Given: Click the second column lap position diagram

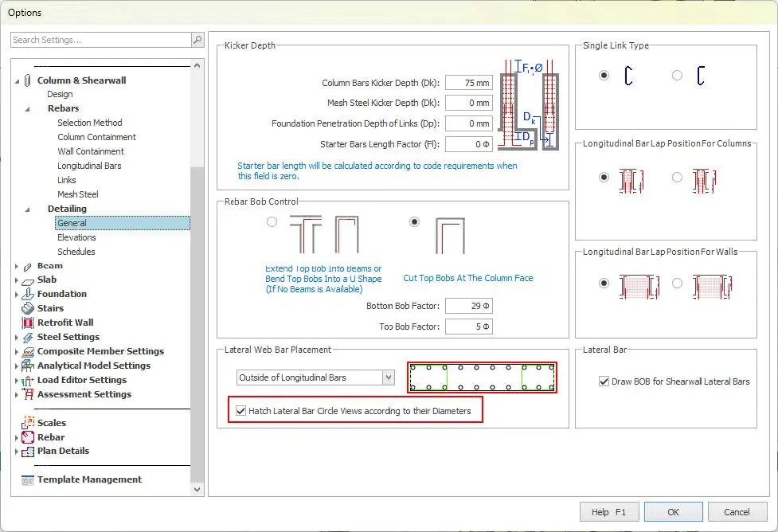Looking at the screenshot, I should pyautogui.click(x=705, y=181).
